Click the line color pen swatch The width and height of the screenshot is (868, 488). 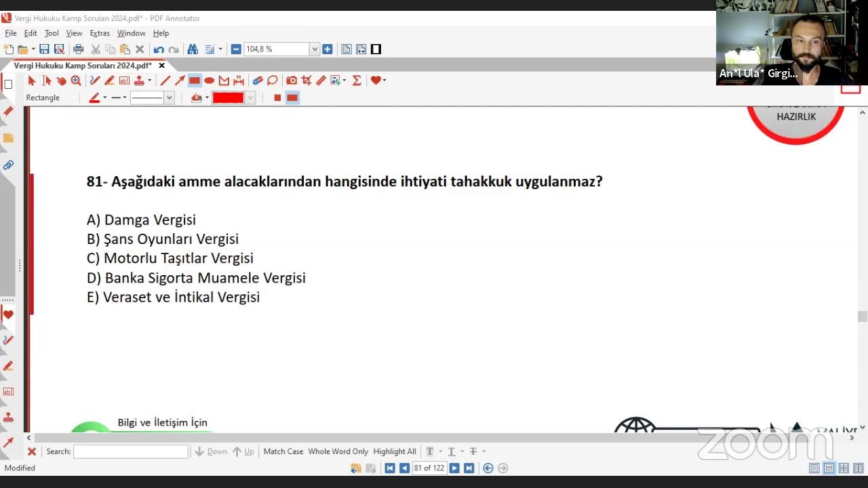(94, 98)
